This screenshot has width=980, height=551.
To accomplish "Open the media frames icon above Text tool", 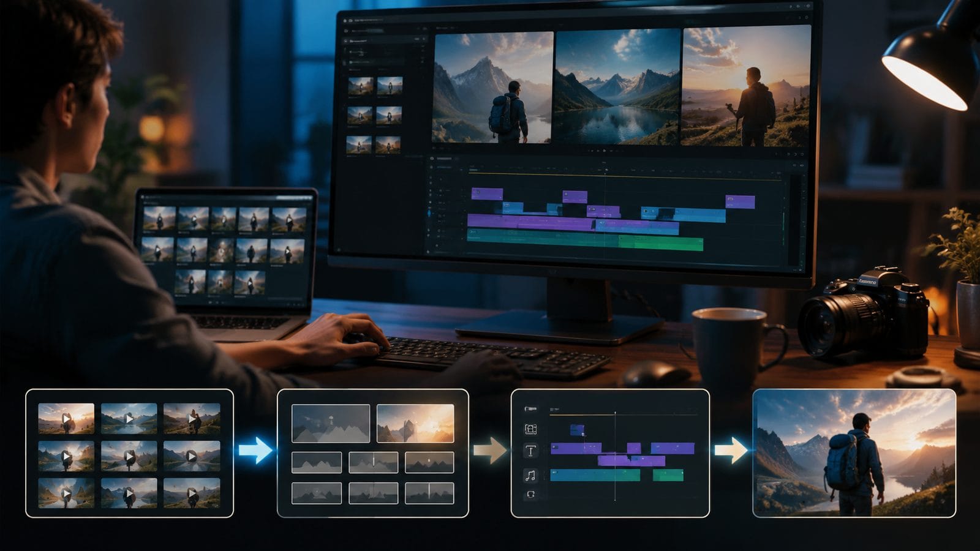I will point(530,429).
